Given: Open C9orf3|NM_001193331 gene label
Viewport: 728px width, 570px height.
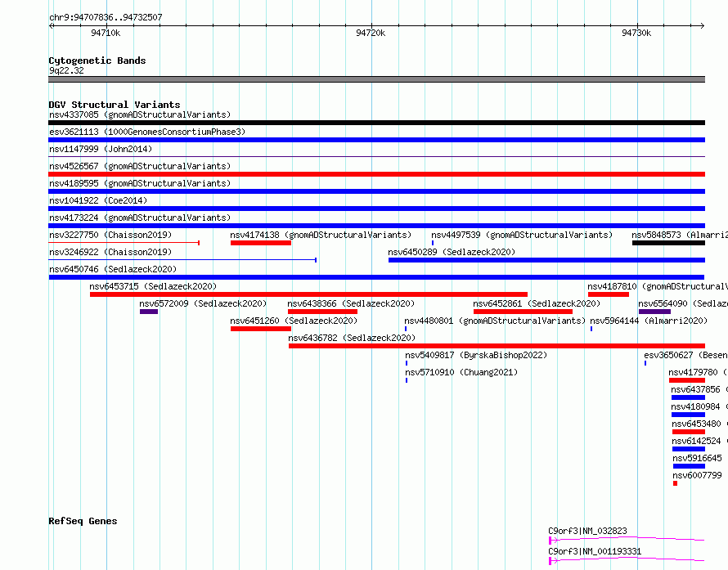Looking at the screenshot, I should point(595,551).
